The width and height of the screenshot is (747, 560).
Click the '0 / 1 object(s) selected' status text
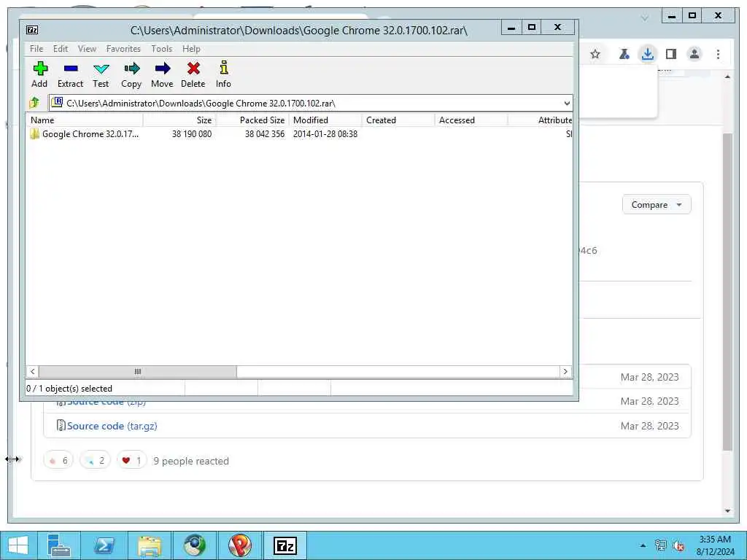point(69,389)
